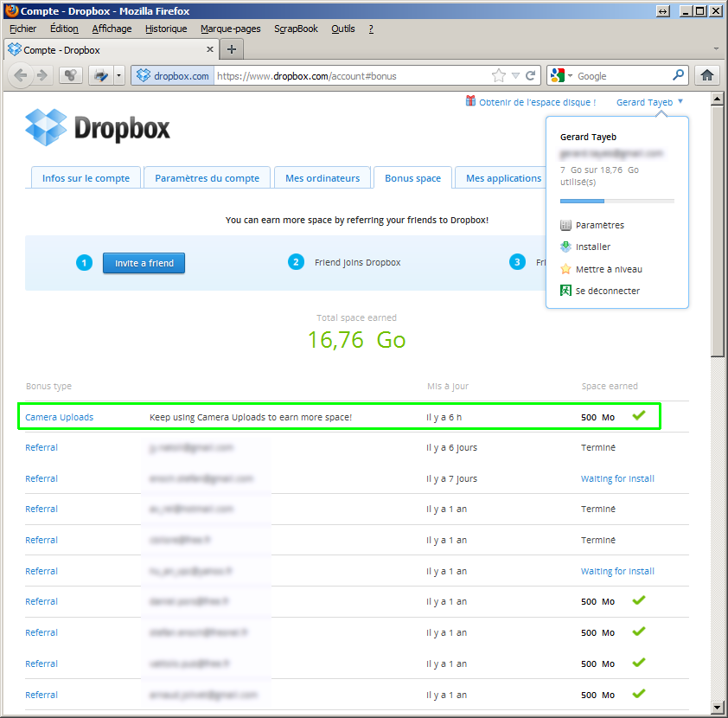
Task: Click the scrollbar up arrow
Action: click(718, 99)
